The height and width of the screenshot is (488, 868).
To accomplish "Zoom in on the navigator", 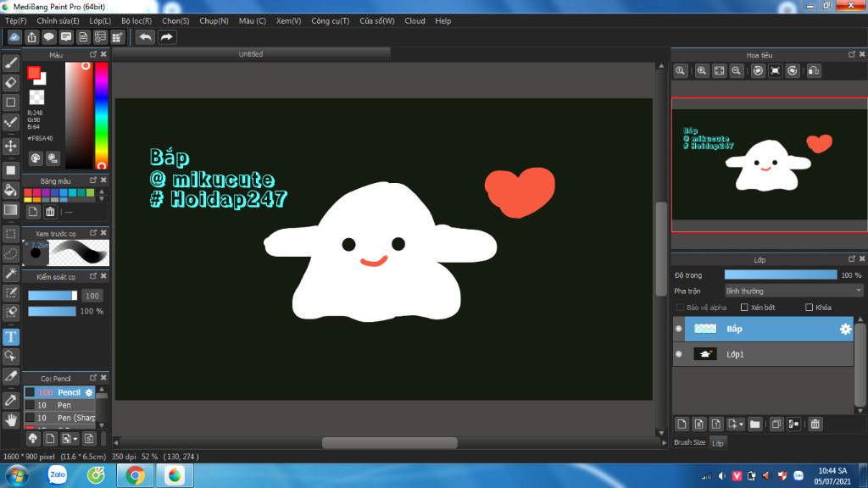I will point(701,71).
